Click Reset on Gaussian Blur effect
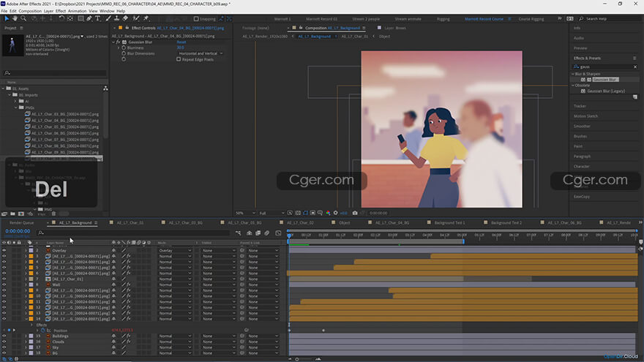The height and width of the screenshot is (362, 644). click(181, 42)
